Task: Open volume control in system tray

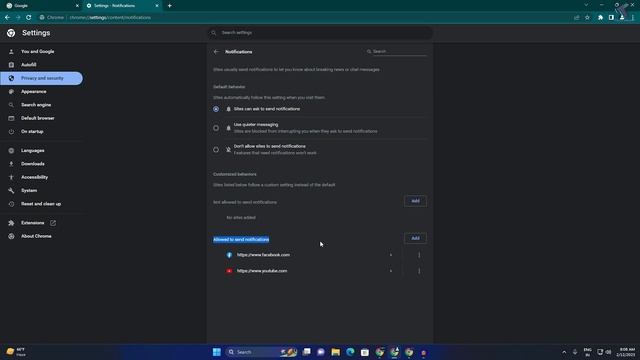Action: (609, 352)
